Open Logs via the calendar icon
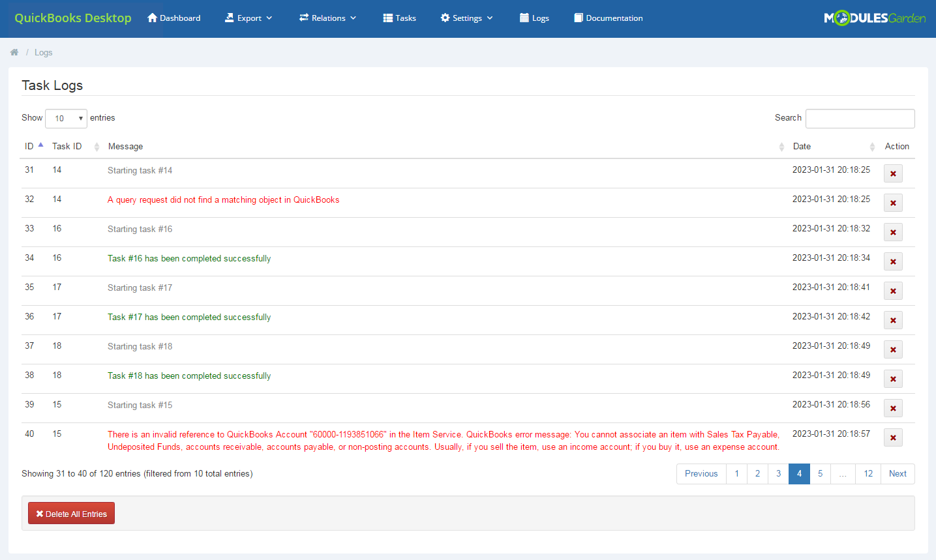This screenshot has width=936, height=560. point(524,18)
